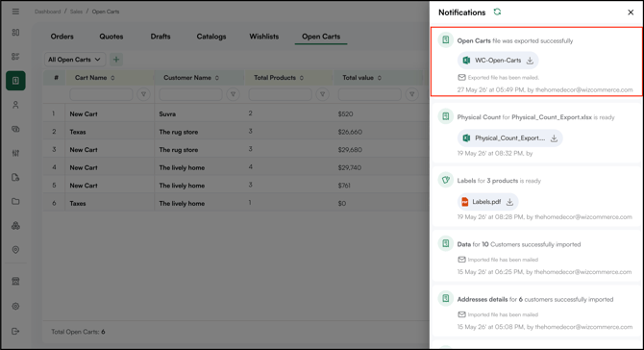
Task: Switch to the Drafts tab
Action: pos(161,37)
